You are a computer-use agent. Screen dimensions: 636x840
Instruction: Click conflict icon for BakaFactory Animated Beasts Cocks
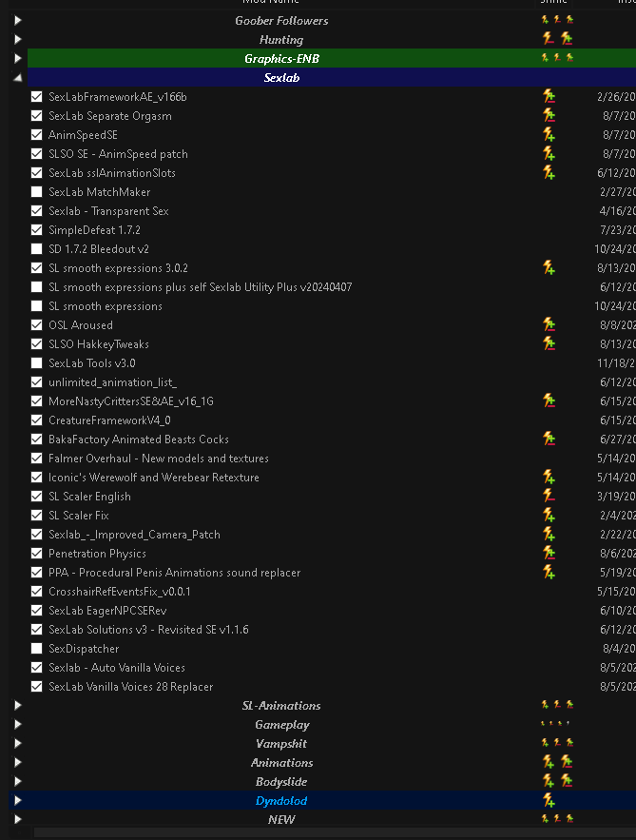point(549,439)
